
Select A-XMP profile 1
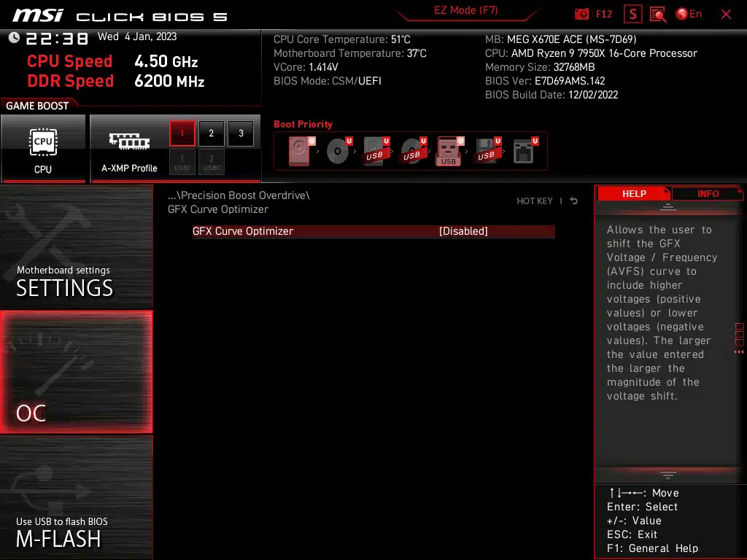pos(182,133)
